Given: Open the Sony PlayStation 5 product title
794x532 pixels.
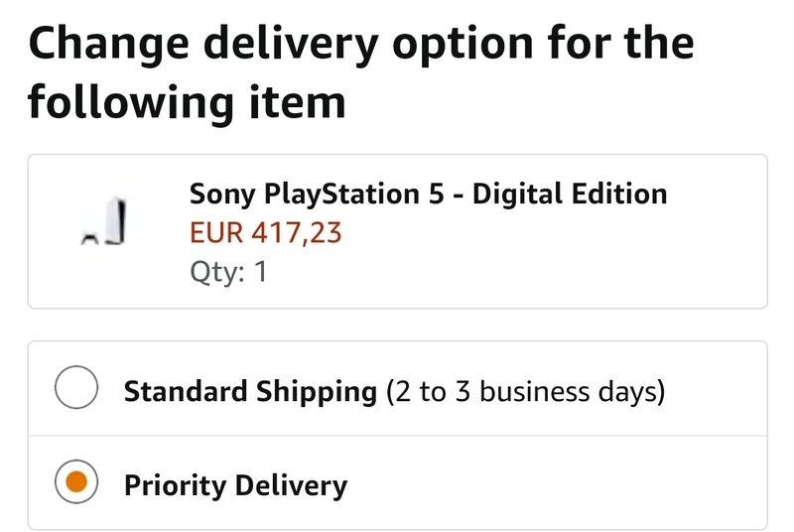Looking at the screenshot, I should [428, 193].
